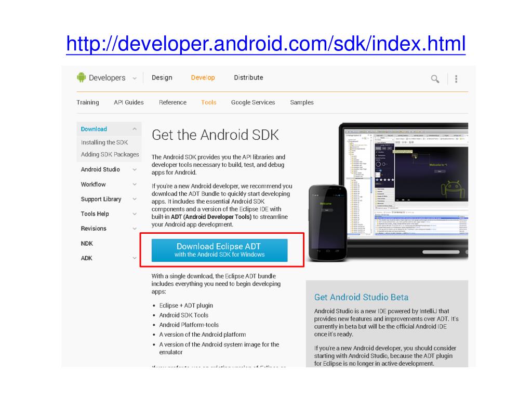The height and width of the screenshot is (399, 532).
Task: Click the Get Android Studio Beta heading
Action: [361, 297]
